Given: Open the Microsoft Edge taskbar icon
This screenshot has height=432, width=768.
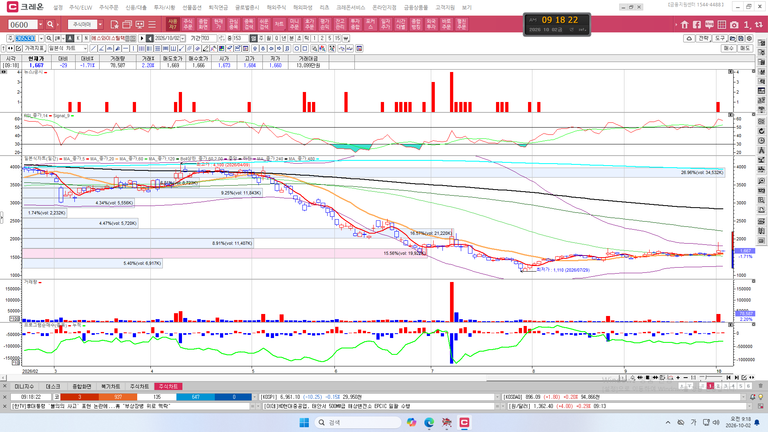Looking at the screenshot, I should [x=429, y=422].
